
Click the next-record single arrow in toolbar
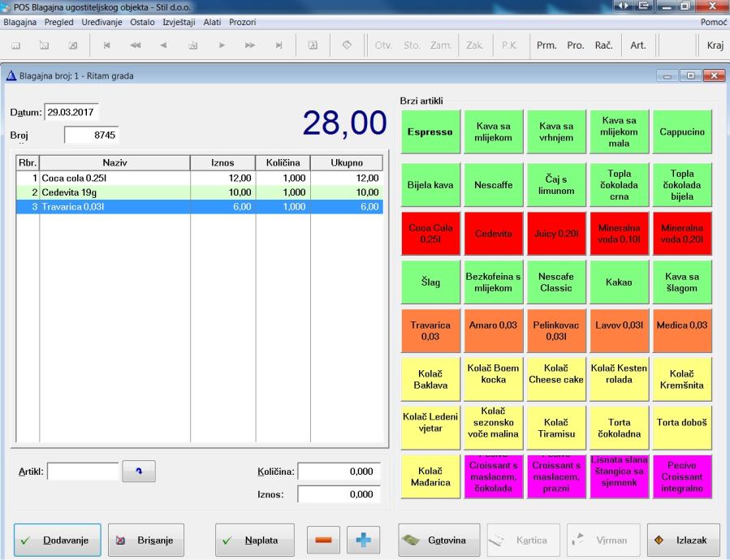point(222,45)
